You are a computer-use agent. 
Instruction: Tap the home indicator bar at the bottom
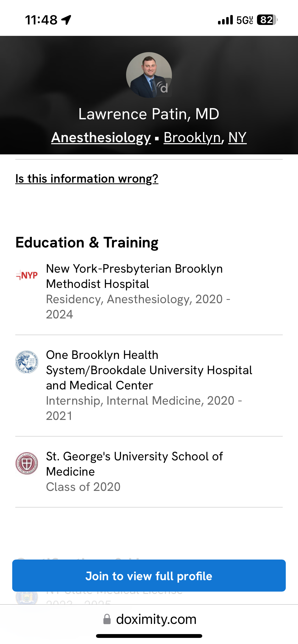[x=149, y=636]
